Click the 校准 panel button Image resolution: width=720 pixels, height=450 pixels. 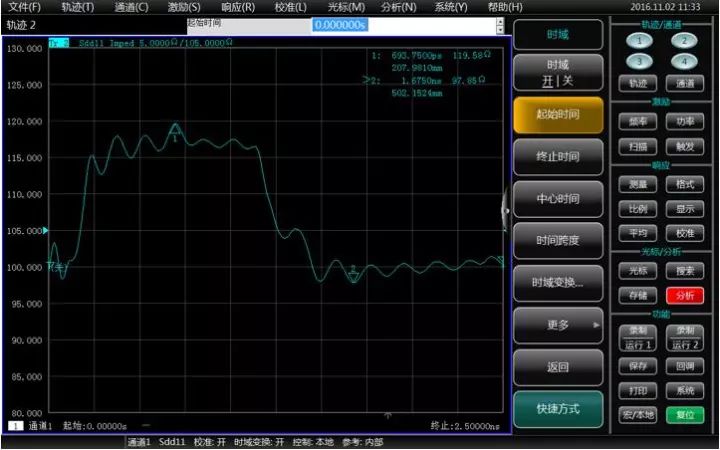click(x=685, y=233)
